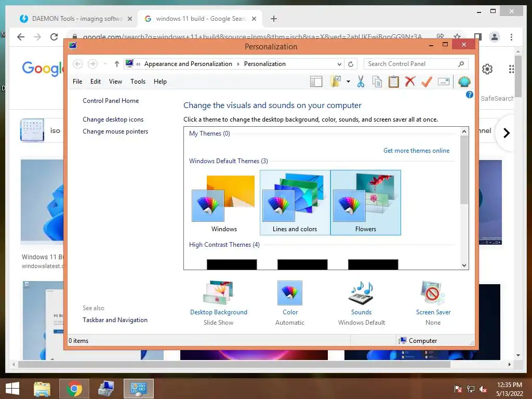Open Google settings gear icon
This screenshot has height=399, width=532.
coord(487,69)
